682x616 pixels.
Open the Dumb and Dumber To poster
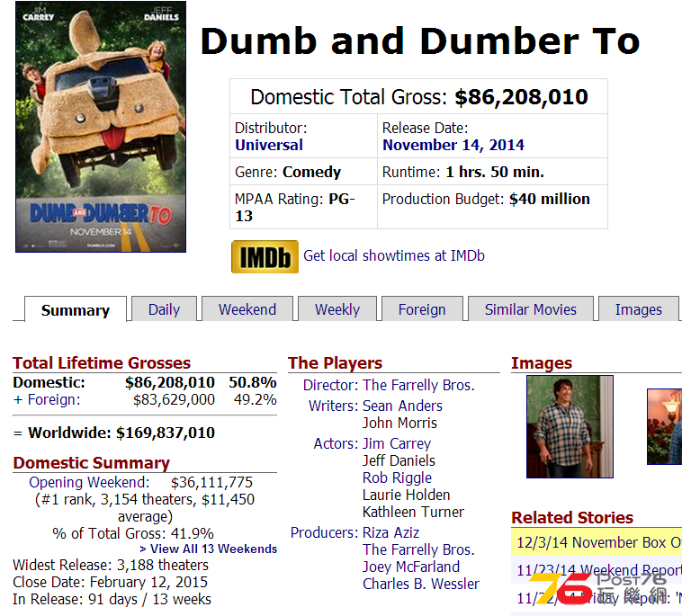(x=101, y=127)
